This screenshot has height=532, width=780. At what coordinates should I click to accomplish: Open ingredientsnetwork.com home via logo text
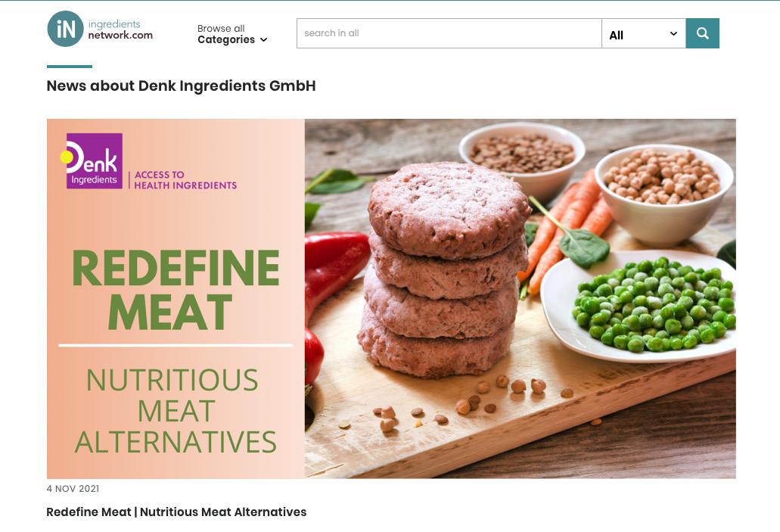pyautogui.click(x=120, y=30)
